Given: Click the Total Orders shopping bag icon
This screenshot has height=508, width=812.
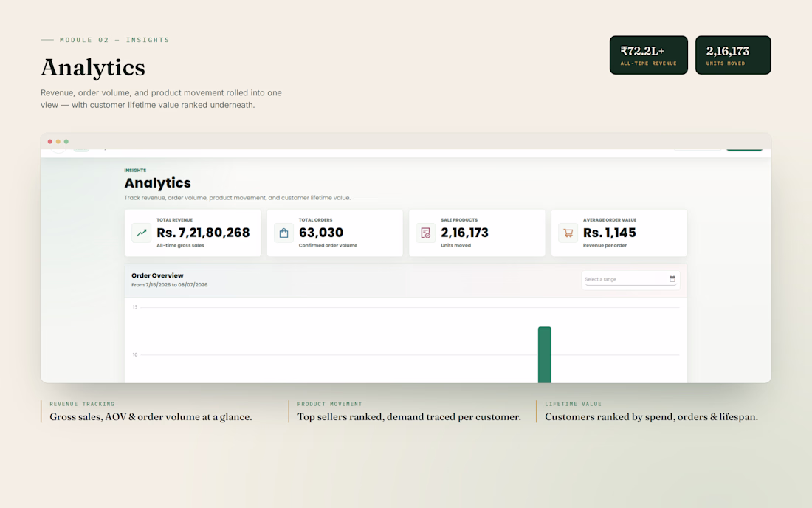Looking at the screenshot, I should [283, 233].
